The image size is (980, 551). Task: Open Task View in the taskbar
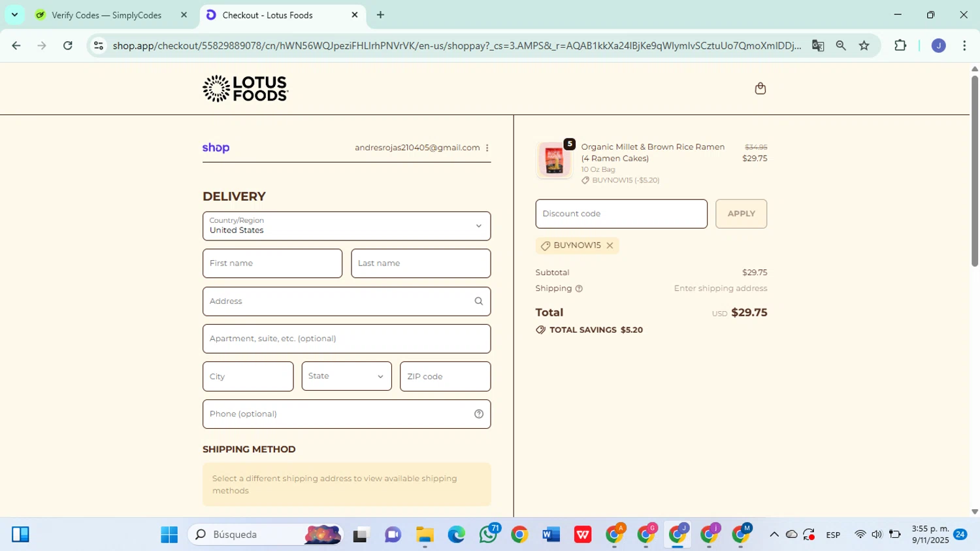point(361,535)
